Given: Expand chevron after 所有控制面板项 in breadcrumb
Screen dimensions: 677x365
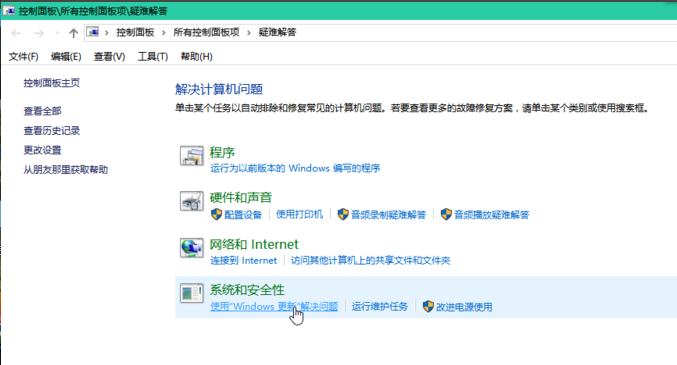Looking at the screenshot, I should [x=249, y=32].
